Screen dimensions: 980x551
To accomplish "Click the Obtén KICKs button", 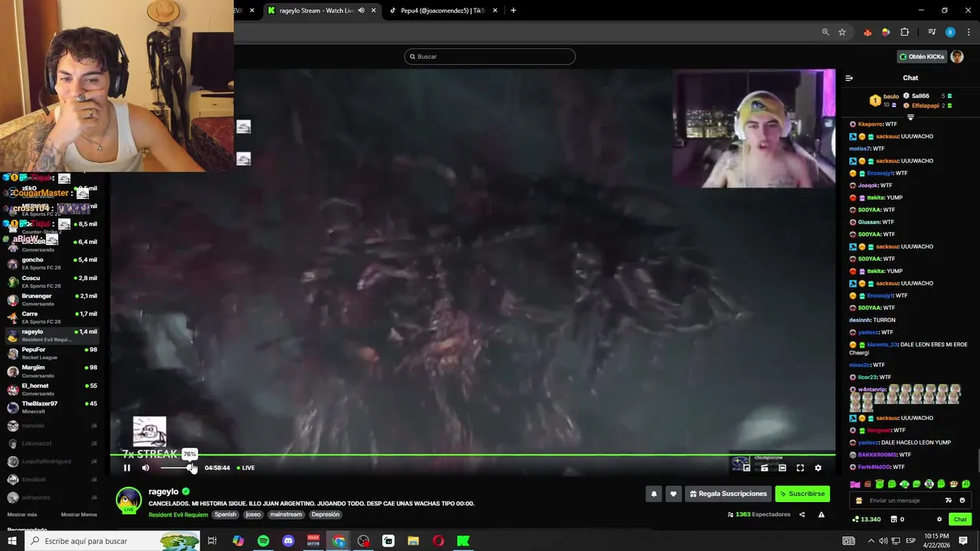I will 922,57.
